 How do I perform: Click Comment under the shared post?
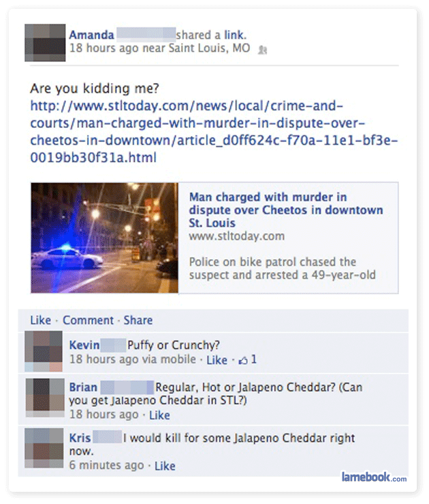[88, 320]
